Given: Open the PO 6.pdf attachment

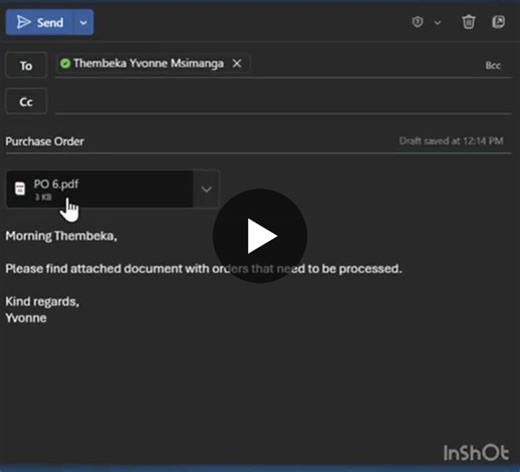Looking at the screenshot, I should coord(100,189).
